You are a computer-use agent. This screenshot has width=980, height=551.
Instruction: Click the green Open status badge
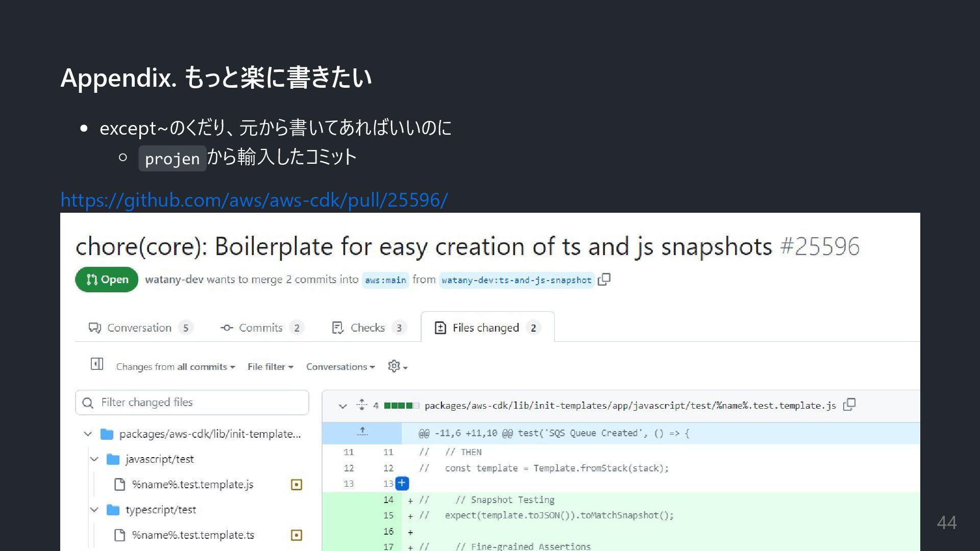[107, 280]
